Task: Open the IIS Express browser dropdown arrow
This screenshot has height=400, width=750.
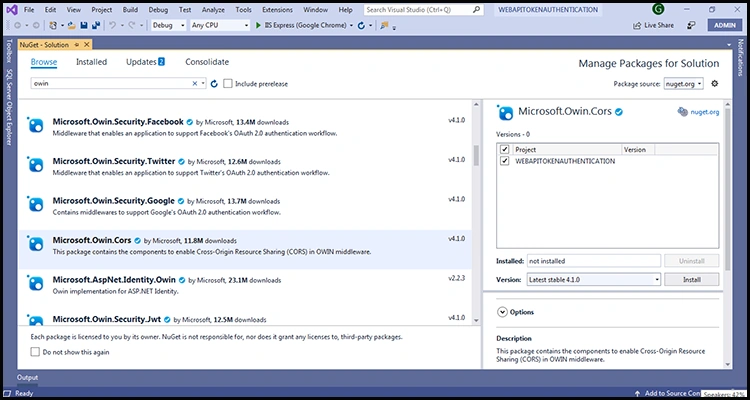Action: [352, 25]
